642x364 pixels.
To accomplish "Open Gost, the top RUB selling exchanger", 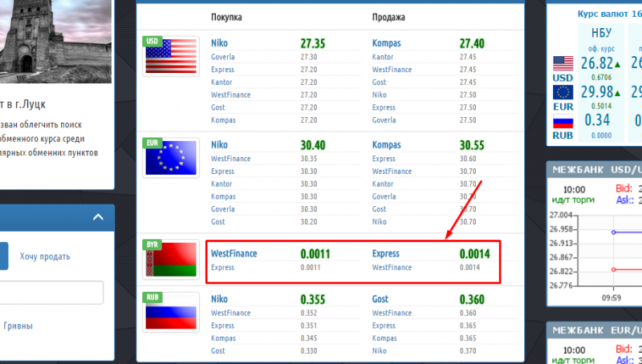I will 380,299.
